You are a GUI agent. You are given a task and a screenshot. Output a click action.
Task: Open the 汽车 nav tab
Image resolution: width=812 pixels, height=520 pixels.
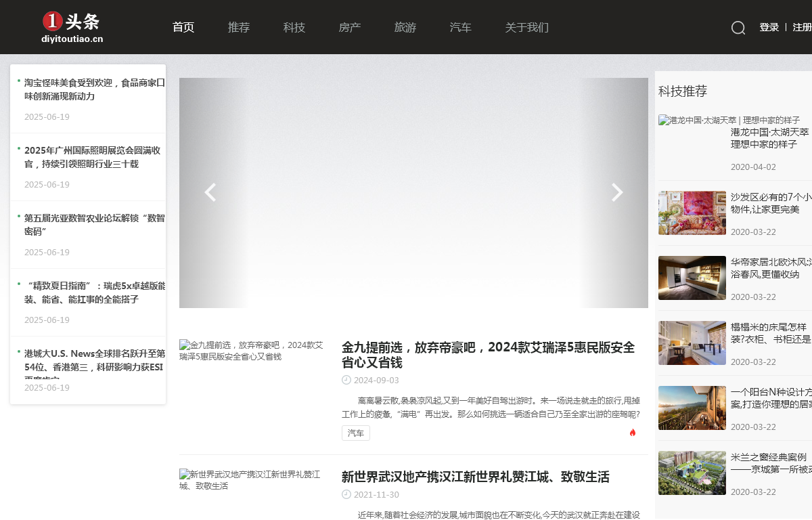(461, 27)
